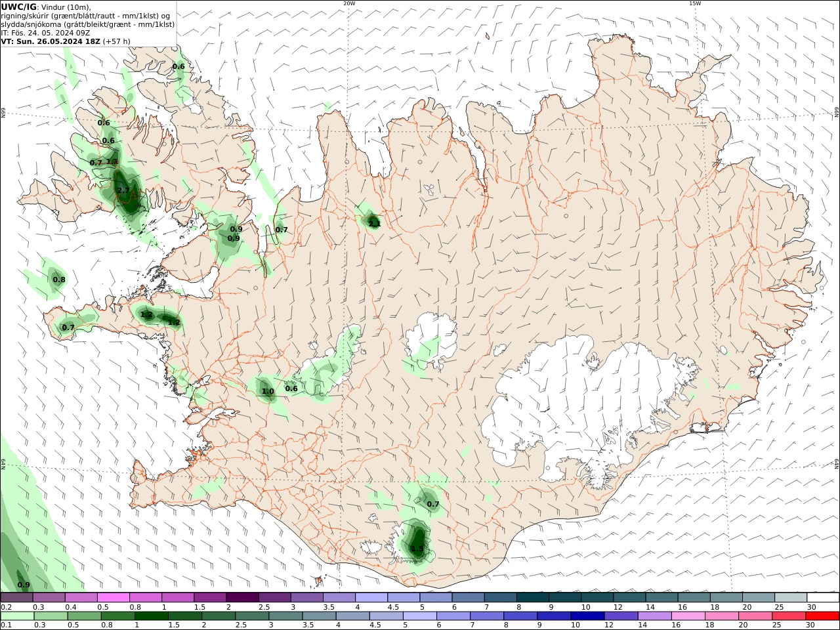Click the UWC/IG title text
This screenshot has width=840, height=630.
click(x=18, y=7)
